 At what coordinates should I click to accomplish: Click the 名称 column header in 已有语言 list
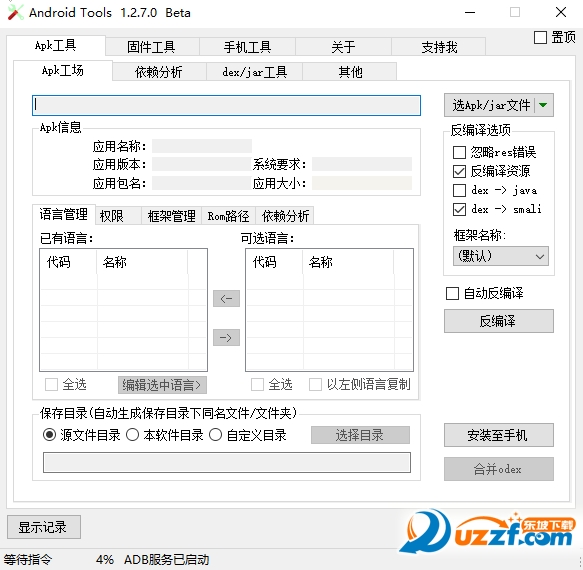(142, 262)
